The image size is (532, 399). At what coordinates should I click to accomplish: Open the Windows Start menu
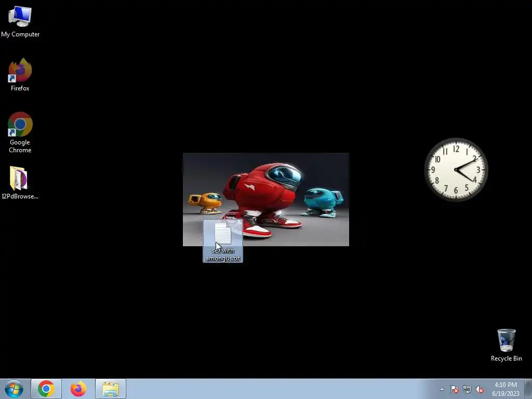coord(14,389)
